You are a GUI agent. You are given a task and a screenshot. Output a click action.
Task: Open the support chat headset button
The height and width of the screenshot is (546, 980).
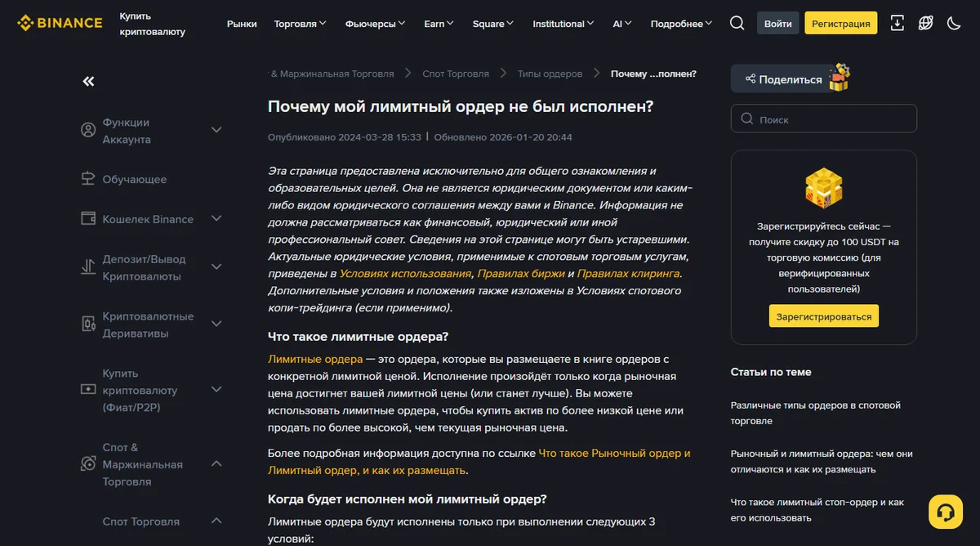[x=946, y=512]
